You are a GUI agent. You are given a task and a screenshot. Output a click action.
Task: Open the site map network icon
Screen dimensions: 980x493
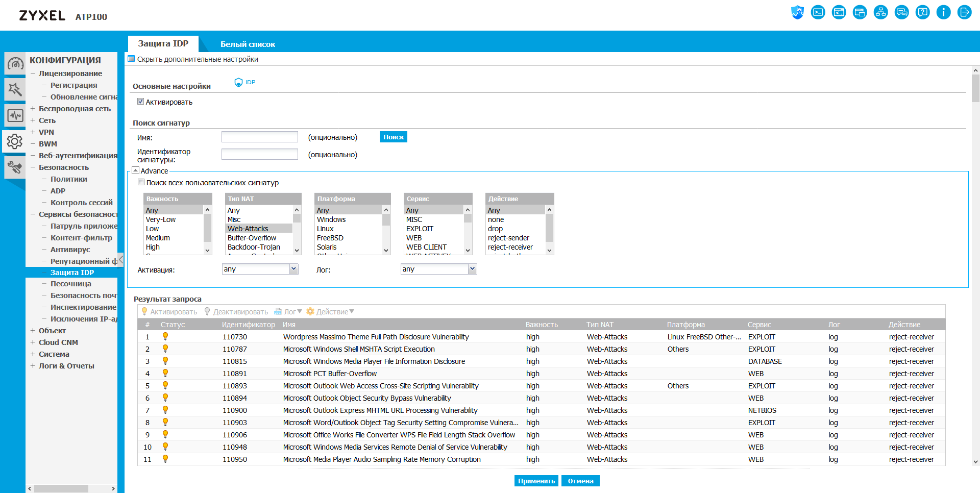coord(880,12)
